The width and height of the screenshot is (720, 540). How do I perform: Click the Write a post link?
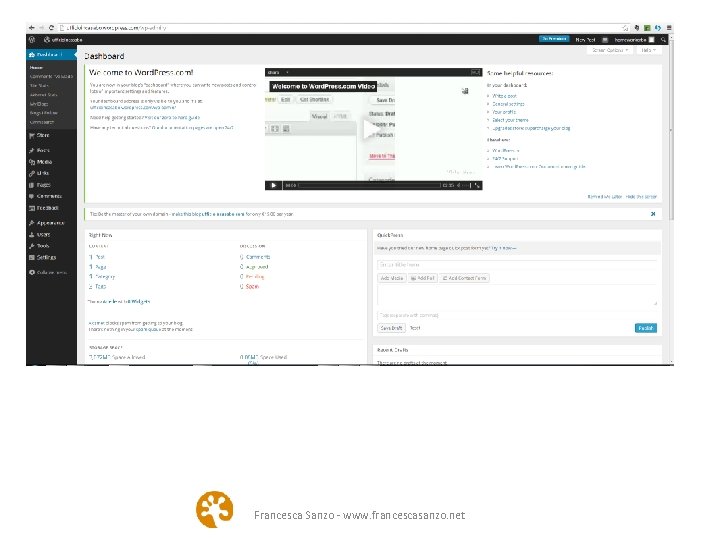[504, 96]
